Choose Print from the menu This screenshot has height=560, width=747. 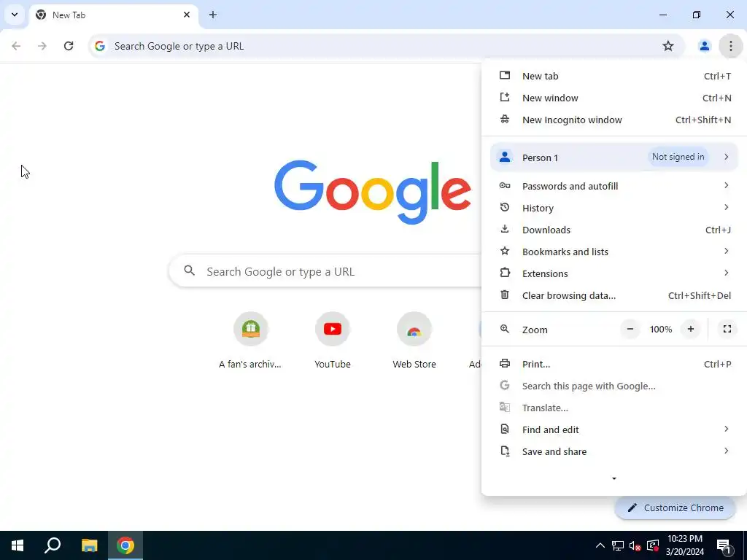coord(614,365)
